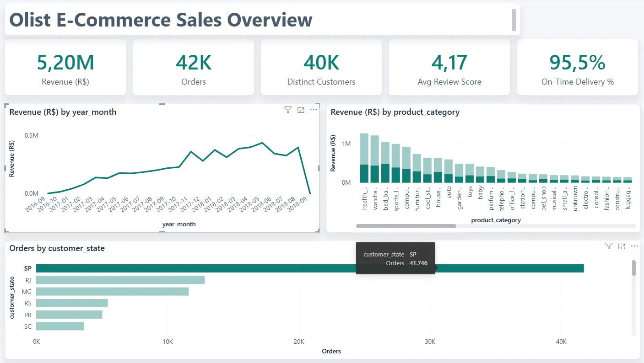Image resolution: width=644 pixels, height=363 pixels.
Task: Click focus mode icon on Orders by customer_state
Action: [622, 246]
